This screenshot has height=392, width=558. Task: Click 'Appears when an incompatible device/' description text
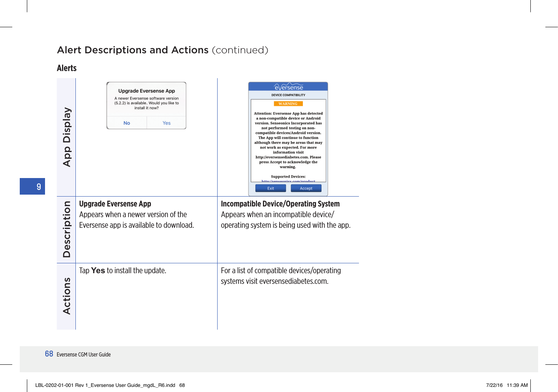click(x=277, y=214)
